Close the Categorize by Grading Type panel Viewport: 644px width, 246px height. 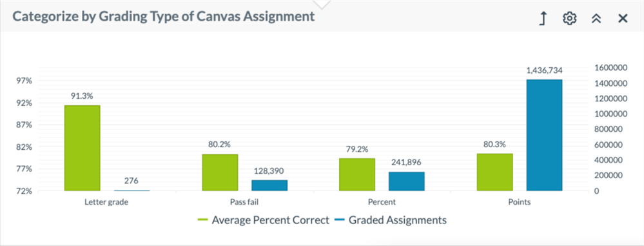pos(623,19)
